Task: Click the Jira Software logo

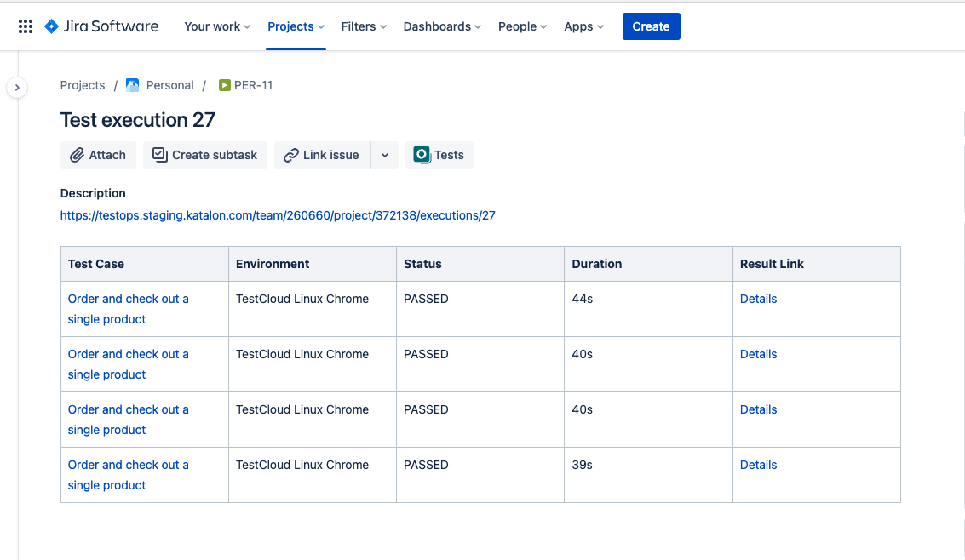Action: [101, 26]
